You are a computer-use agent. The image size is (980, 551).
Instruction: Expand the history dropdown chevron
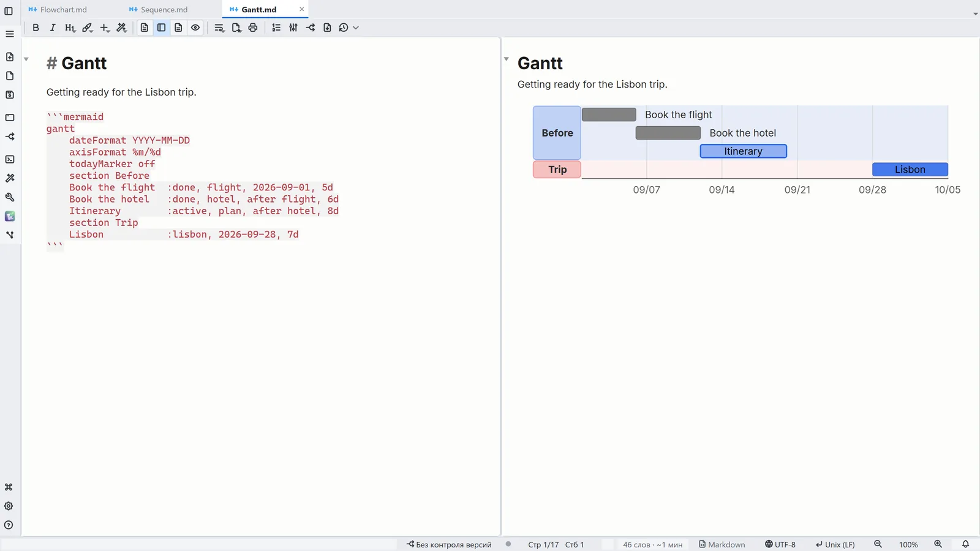[x=356, y=28]
